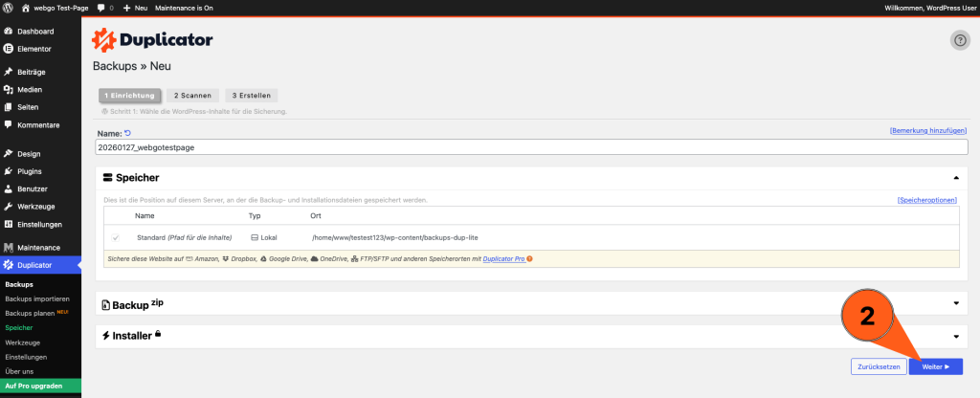Expand the Backup zip section
This screenshot has width=980, height=398.
[532, 303]
